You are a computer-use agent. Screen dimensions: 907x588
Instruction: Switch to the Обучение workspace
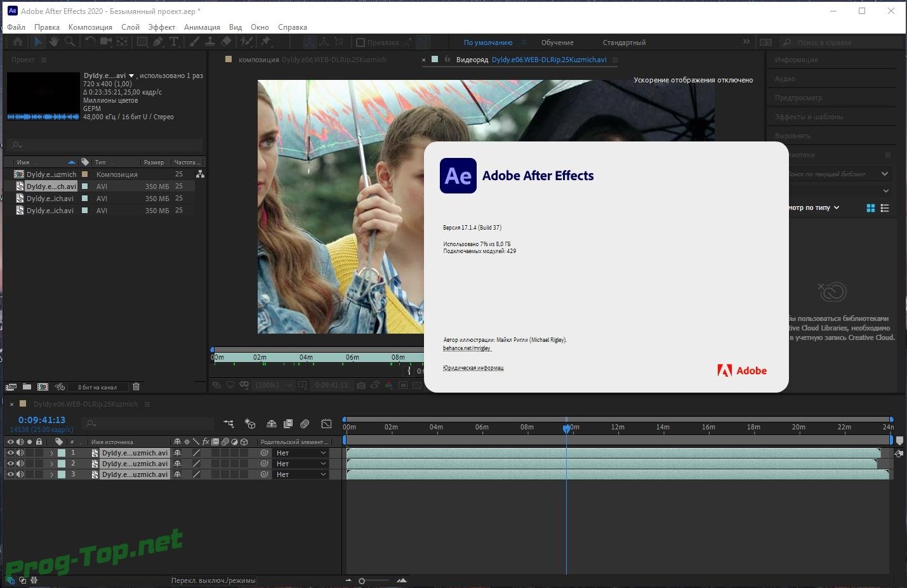pyautogui.click(x=557, y=42)
